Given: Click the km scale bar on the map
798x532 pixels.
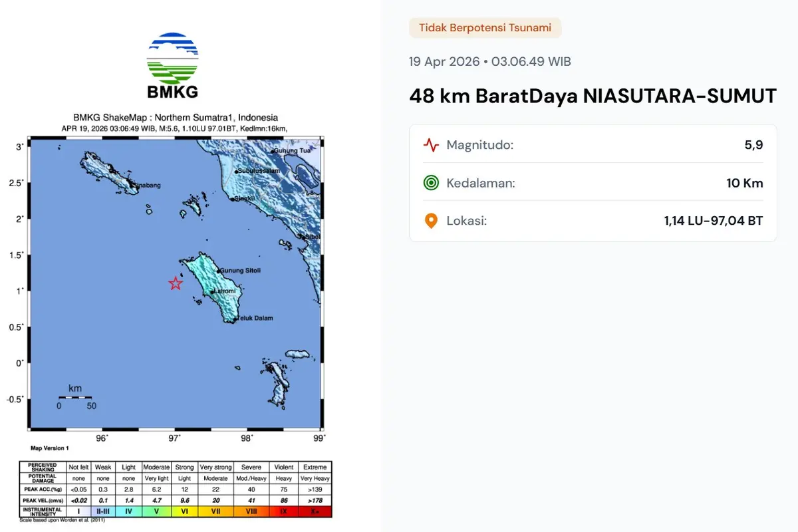Looking at the screenshot, I should click(74, 397).
